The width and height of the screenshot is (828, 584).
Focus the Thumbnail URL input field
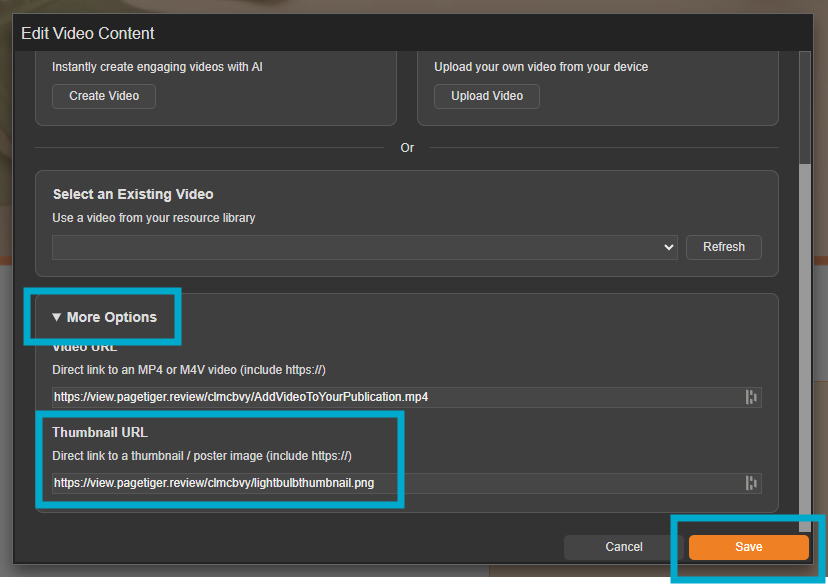point(395,483)
